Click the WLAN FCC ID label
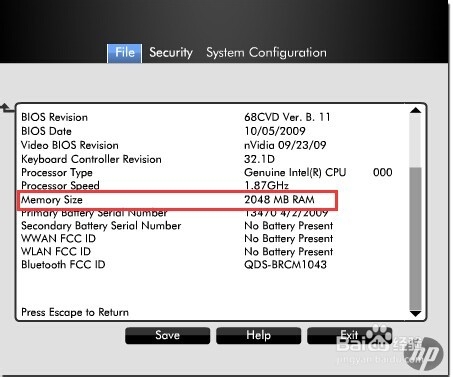The image size is (453, 377). [56, 252]
